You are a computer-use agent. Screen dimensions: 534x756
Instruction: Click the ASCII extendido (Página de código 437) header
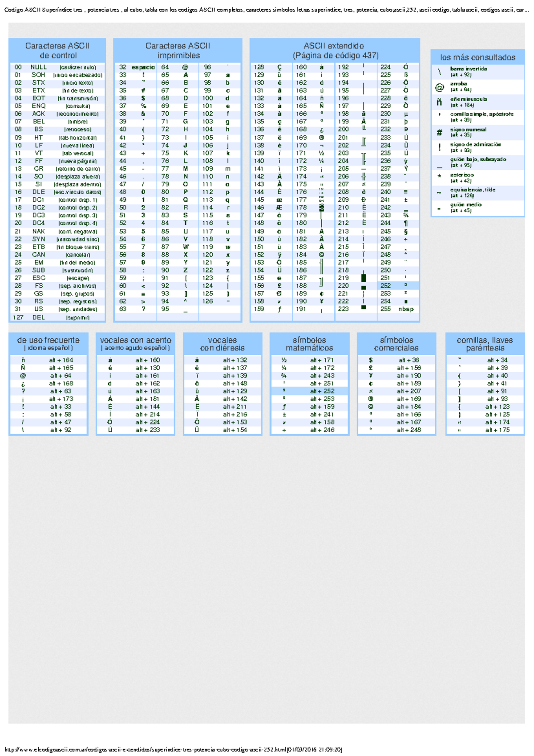[x=335, y=50]
